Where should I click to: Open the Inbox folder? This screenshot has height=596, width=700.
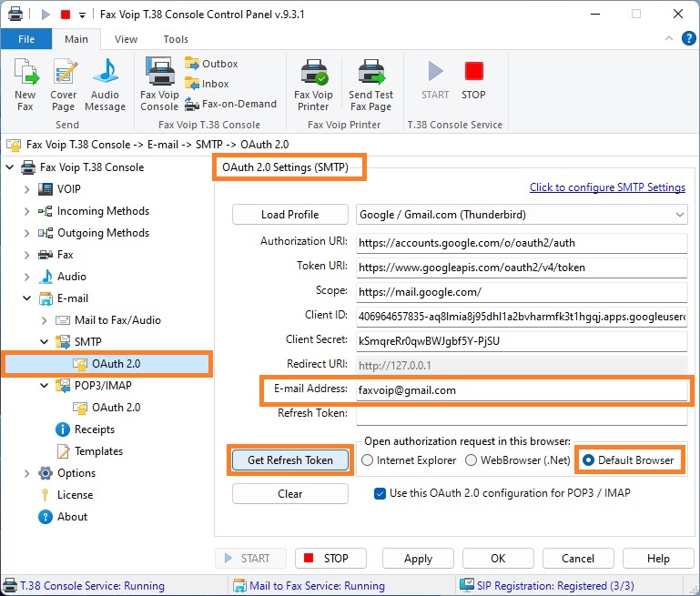click(207, 84)
